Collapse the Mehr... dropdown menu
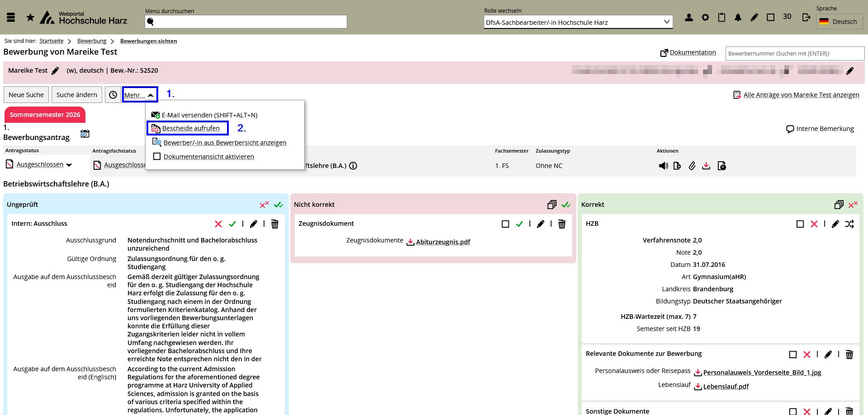 click(x=140, y=95)
